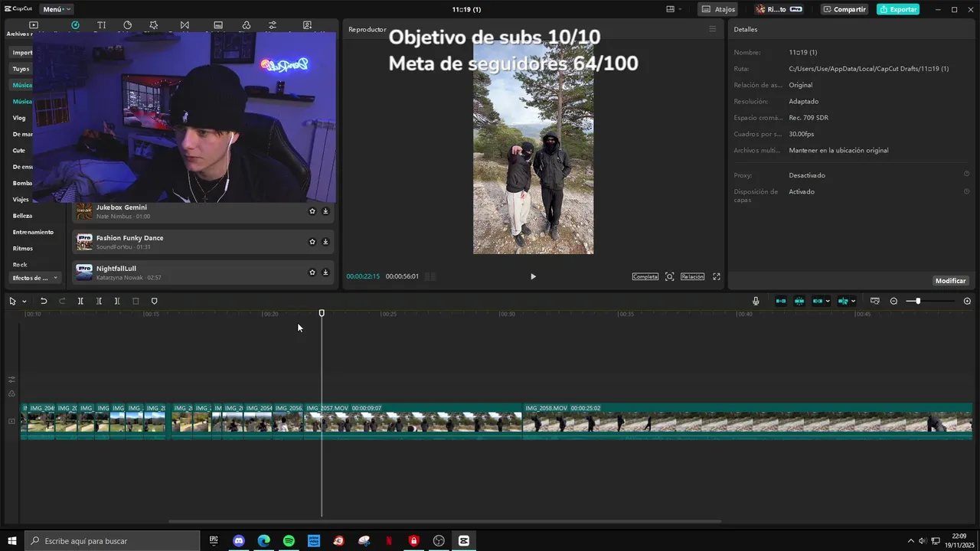Open the Templates/avatar tab icon

tap(307, 25)
